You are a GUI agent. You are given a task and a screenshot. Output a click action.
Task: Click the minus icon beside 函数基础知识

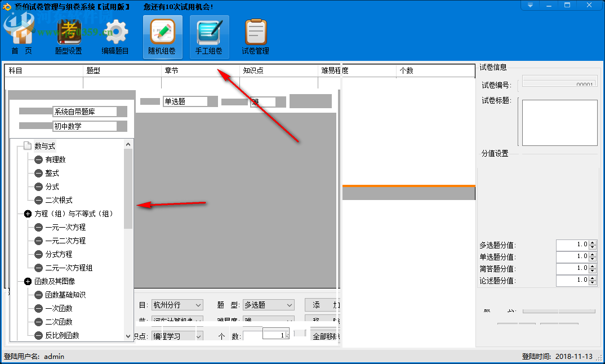[x=38, y=295]
